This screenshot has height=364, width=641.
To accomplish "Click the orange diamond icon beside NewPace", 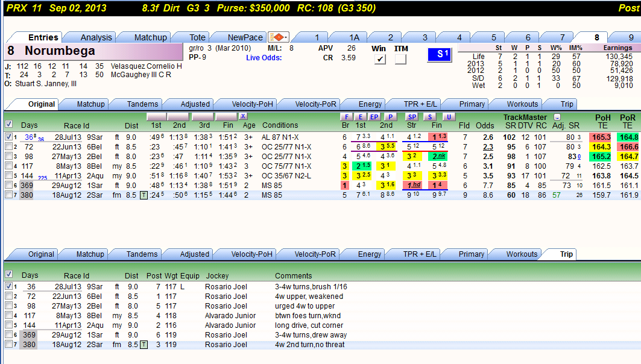I will [279, 37].
